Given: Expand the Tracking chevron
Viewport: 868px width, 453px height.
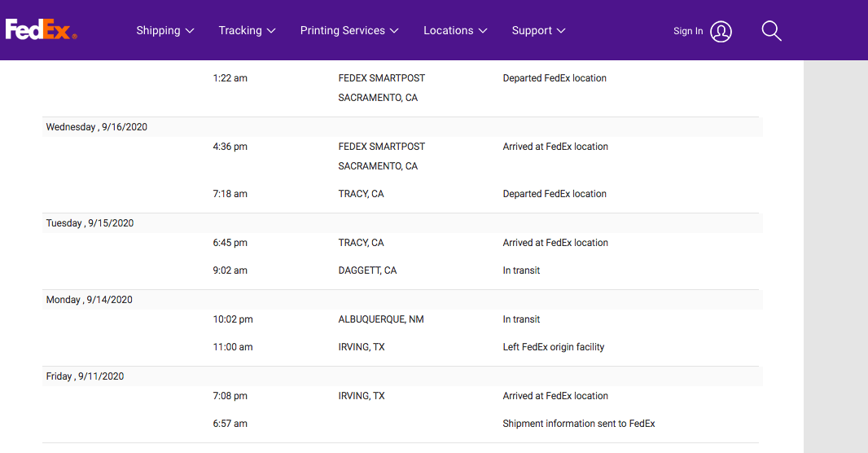Looking at the screenshot, I should [271, 31].
